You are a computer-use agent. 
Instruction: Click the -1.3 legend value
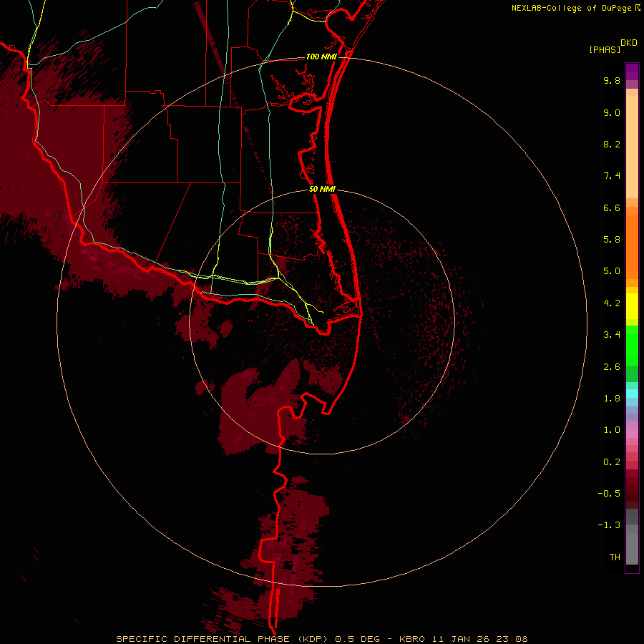click(x=609, y=525)
